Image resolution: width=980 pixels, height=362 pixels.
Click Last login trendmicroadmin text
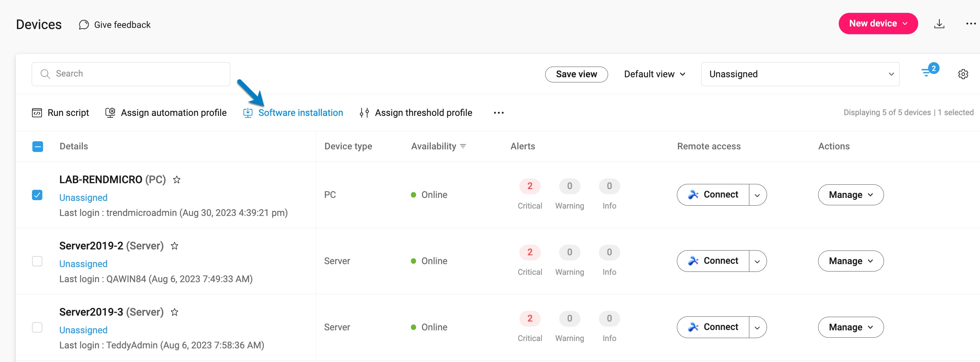click(x=174, y=213)
